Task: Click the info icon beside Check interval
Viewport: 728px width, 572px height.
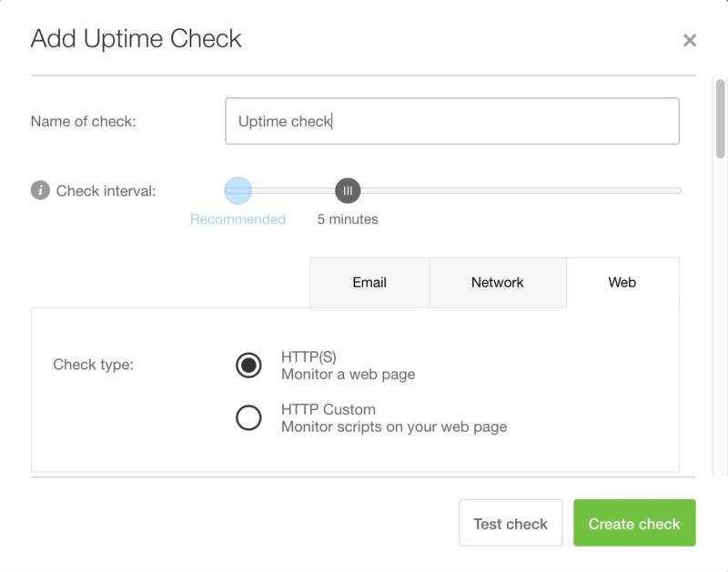Action: tap(40, 191)
